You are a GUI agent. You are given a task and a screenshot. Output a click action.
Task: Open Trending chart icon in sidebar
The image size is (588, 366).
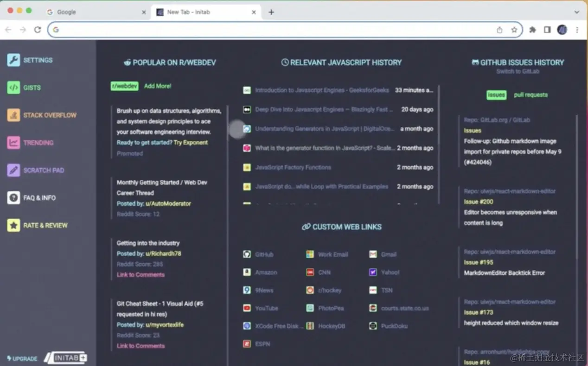pyautogui.click(x=13, y=143)
